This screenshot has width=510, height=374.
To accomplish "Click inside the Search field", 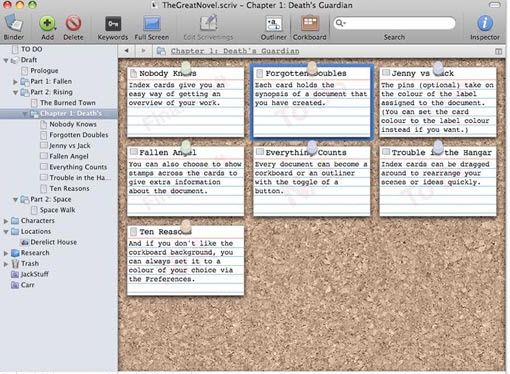I will [394, 23].
